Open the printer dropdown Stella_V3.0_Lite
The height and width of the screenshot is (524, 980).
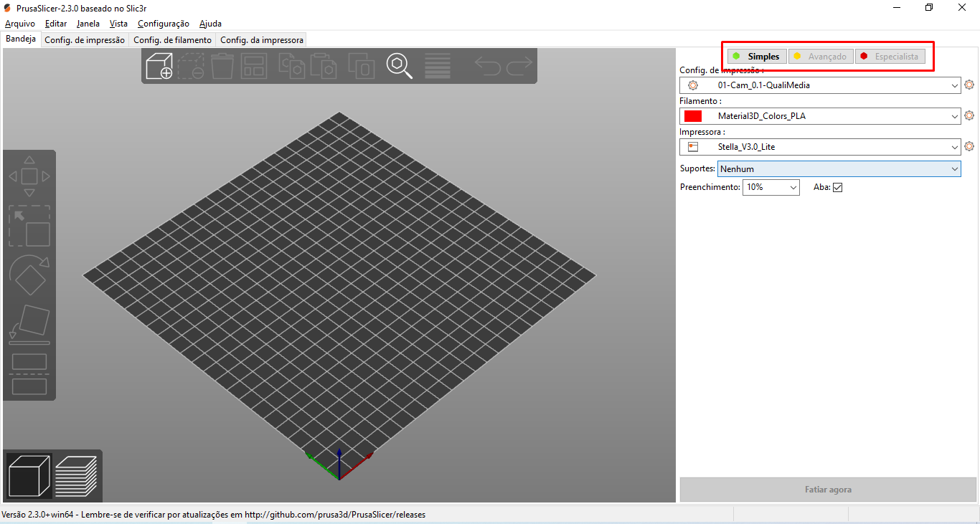tap(820, 147)
